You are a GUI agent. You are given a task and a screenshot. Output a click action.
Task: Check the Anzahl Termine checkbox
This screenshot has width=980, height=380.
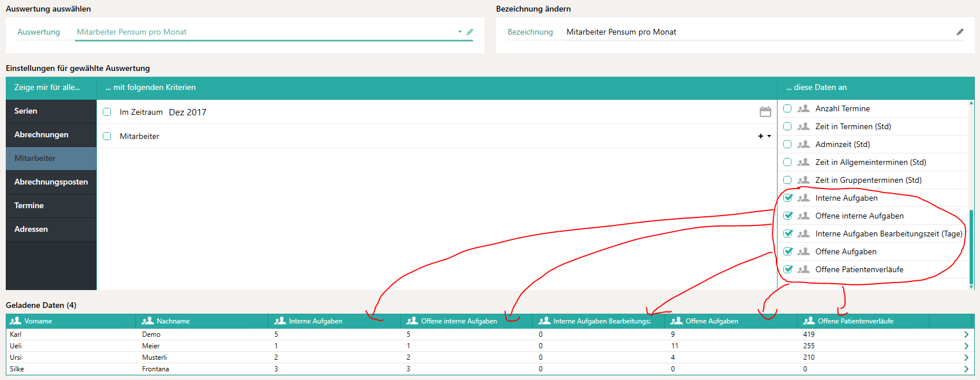coord(787,108)
